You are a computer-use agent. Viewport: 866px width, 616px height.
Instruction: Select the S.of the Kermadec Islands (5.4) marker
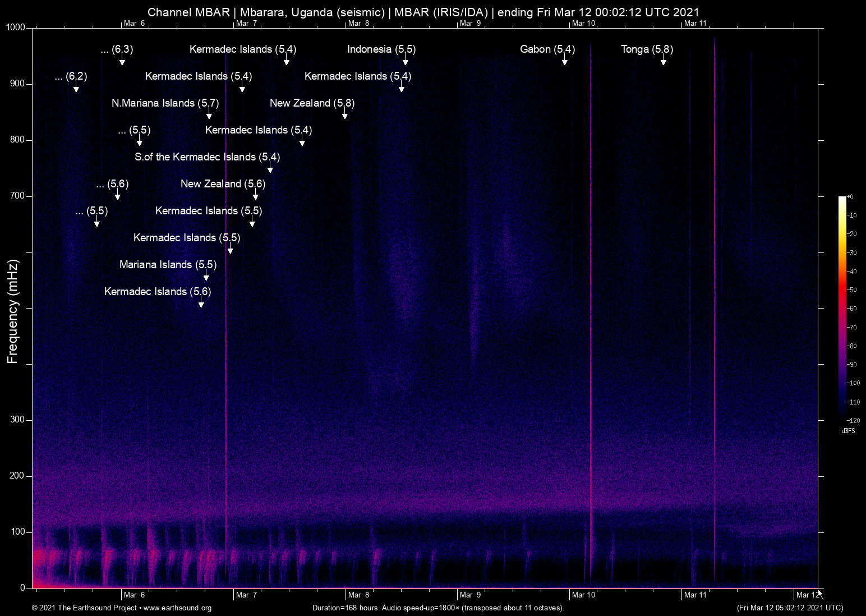[208, 157]
